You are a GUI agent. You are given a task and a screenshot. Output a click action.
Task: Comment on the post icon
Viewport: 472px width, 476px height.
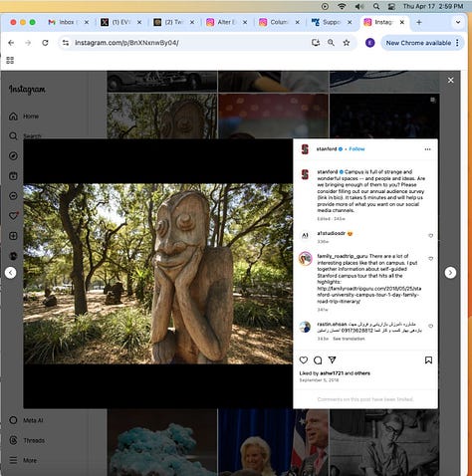click(318, 360)
